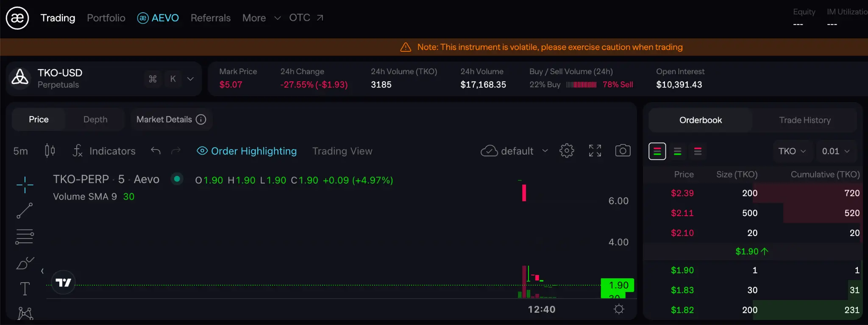Screen dimensions: 868x325
Task: Select the trend line drawing tool
Action: 25,211
